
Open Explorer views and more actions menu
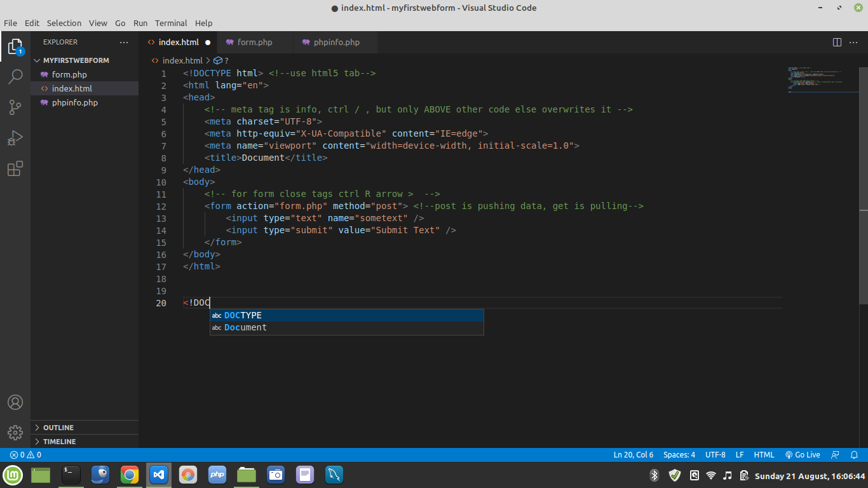coord(123,43)
